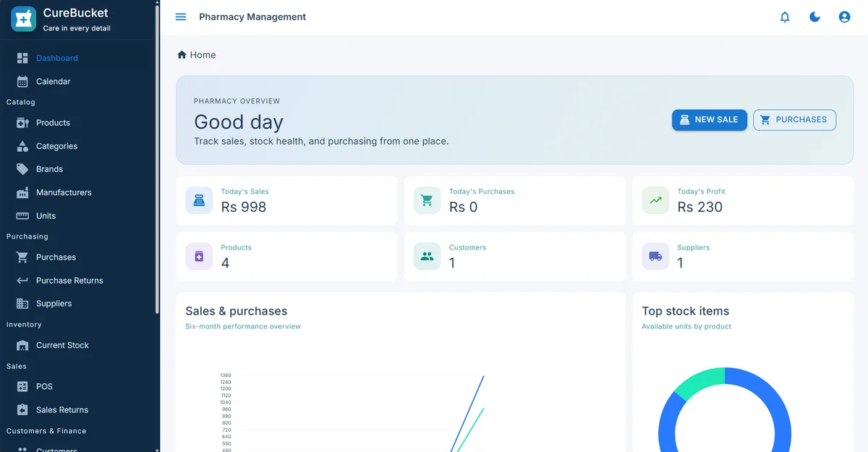Click the Rs 0 purchases value

[x=464, y=207]
